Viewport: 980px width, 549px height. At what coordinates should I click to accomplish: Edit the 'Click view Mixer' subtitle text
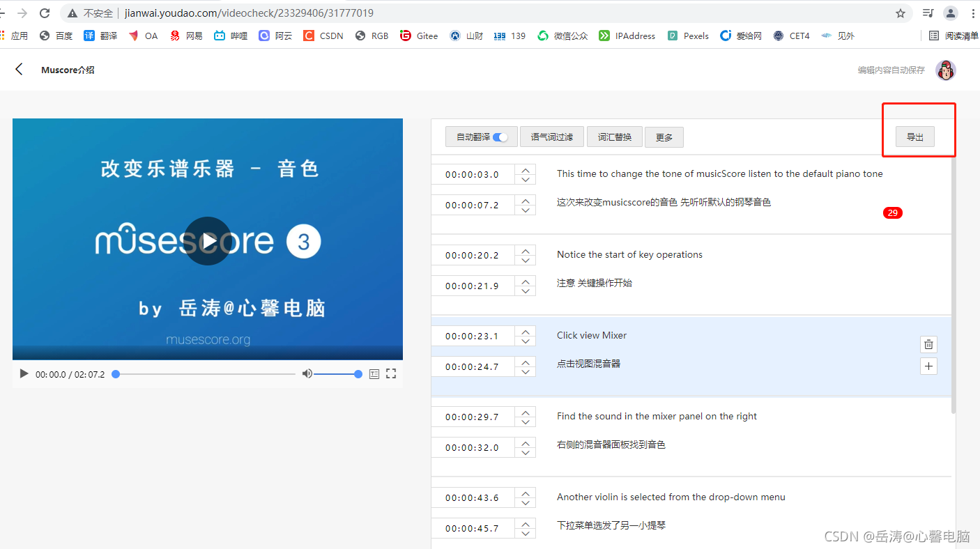(592, 335)
